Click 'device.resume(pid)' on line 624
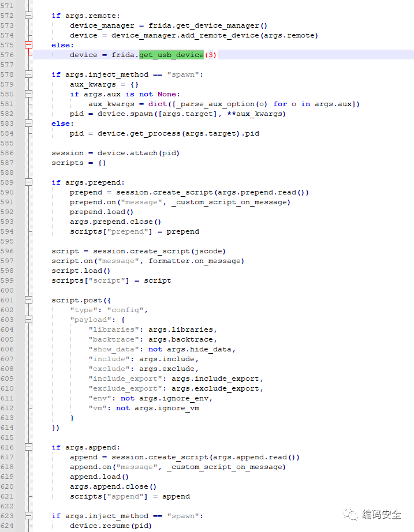 coord(111,526)
